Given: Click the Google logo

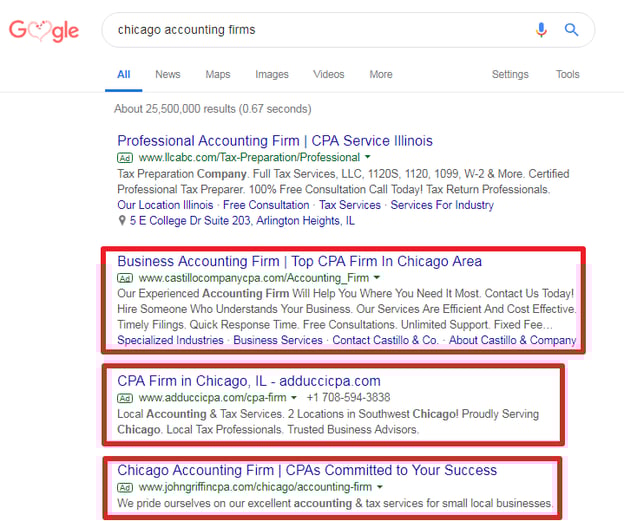Looking at the screenshot, I should point(44,31).
